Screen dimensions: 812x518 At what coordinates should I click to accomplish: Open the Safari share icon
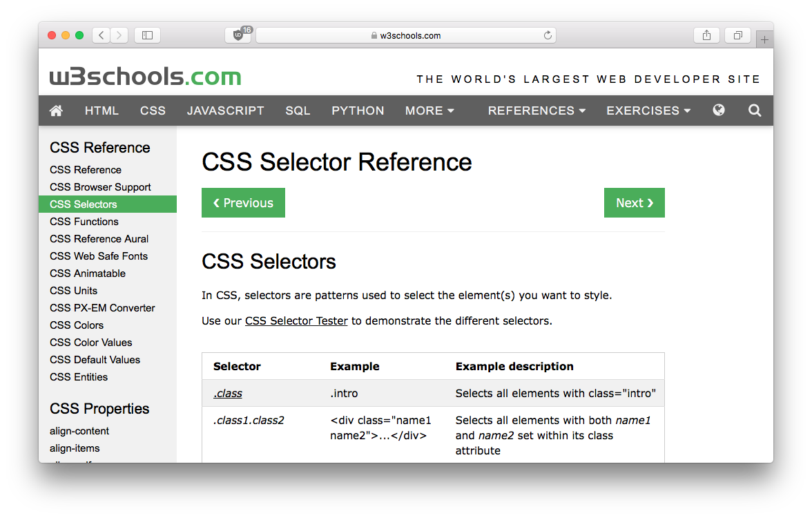point(706,35)
